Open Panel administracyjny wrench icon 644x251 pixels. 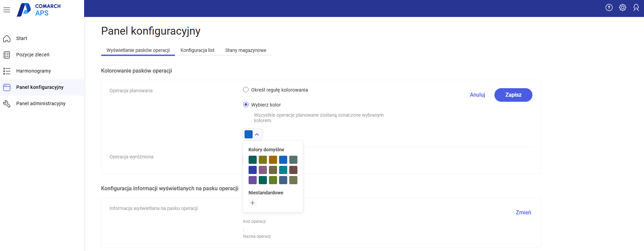tap(7, 104)
